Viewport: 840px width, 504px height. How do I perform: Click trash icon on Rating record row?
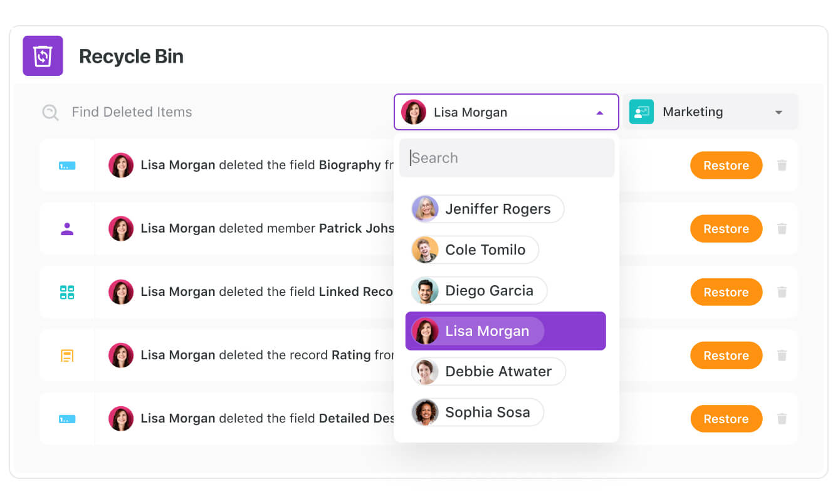782,355
